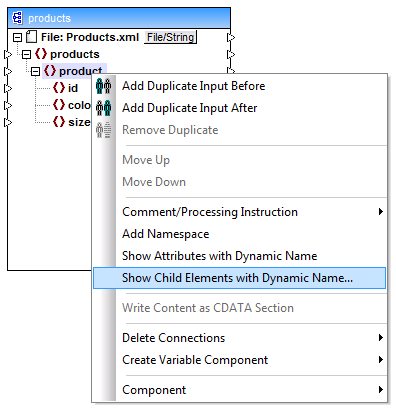Click the braces icon of the product element
The height and width of the screenshot is (409, 396).
50,71
